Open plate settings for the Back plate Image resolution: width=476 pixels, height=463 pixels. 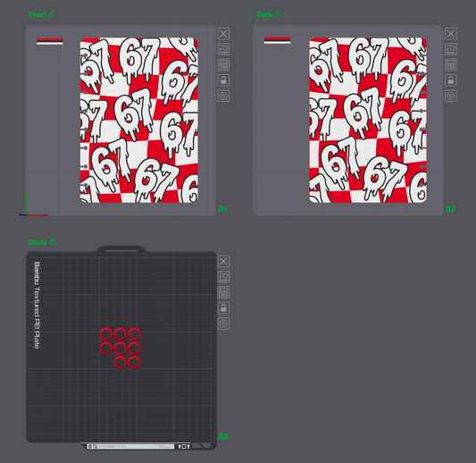tap(451, 96)
